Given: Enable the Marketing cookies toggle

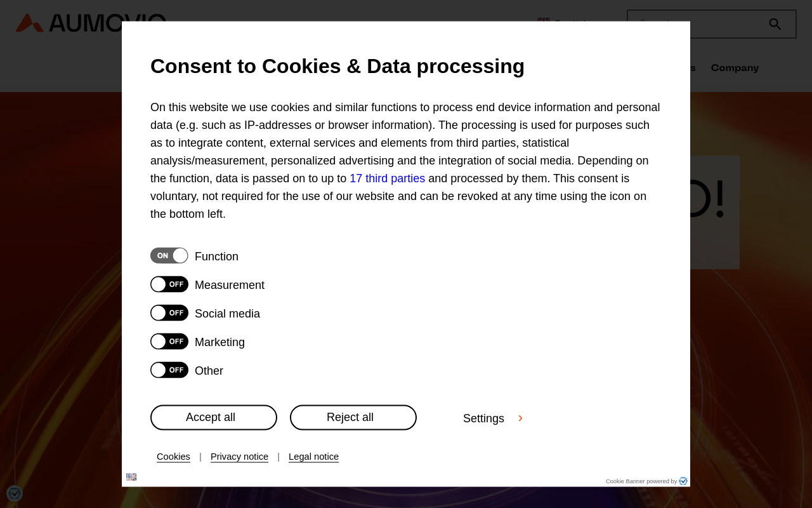Looking at the screenshot, I should 169,341.
